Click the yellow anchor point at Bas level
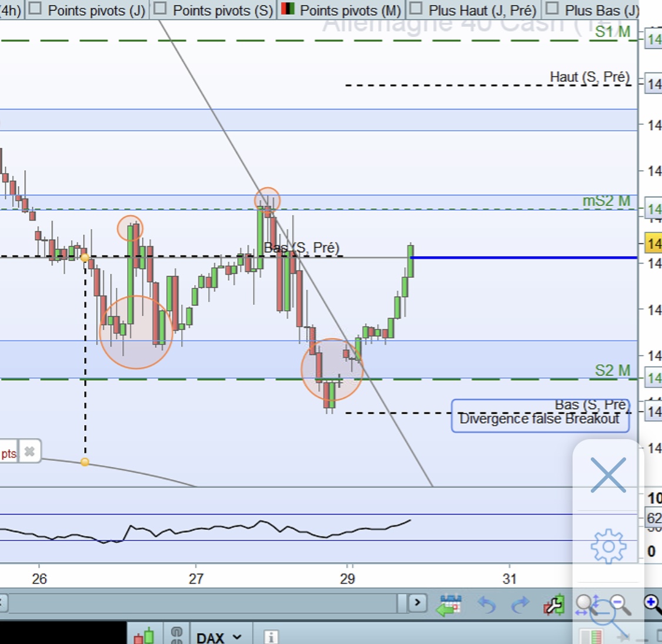Screen dimensions: 662x644 (85, 257)
